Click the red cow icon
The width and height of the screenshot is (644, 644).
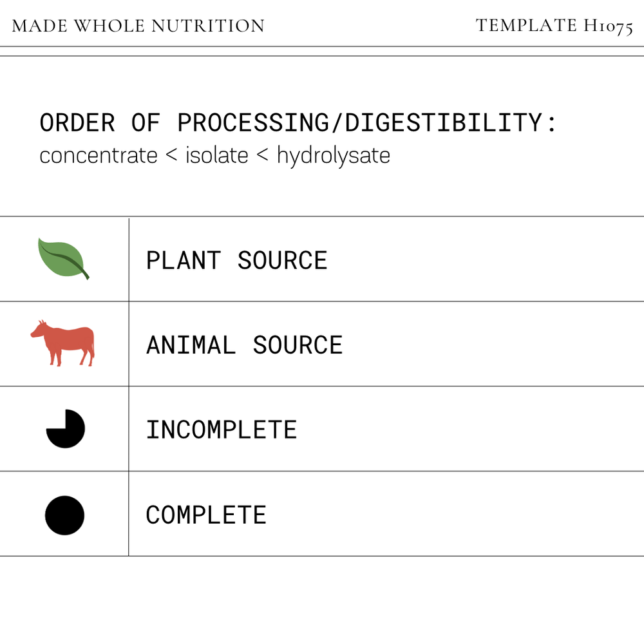(62, 343)
